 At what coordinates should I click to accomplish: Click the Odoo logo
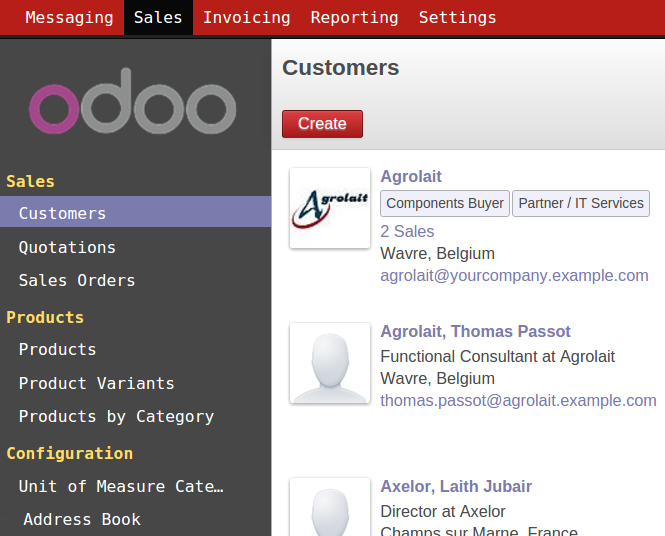tap(132, 101)
